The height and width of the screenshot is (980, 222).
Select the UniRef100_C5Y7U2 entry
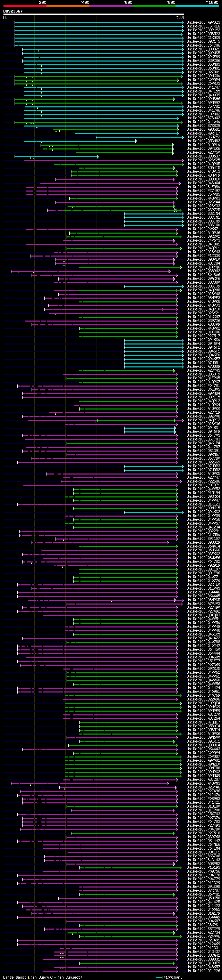click(x=203, y=106)
